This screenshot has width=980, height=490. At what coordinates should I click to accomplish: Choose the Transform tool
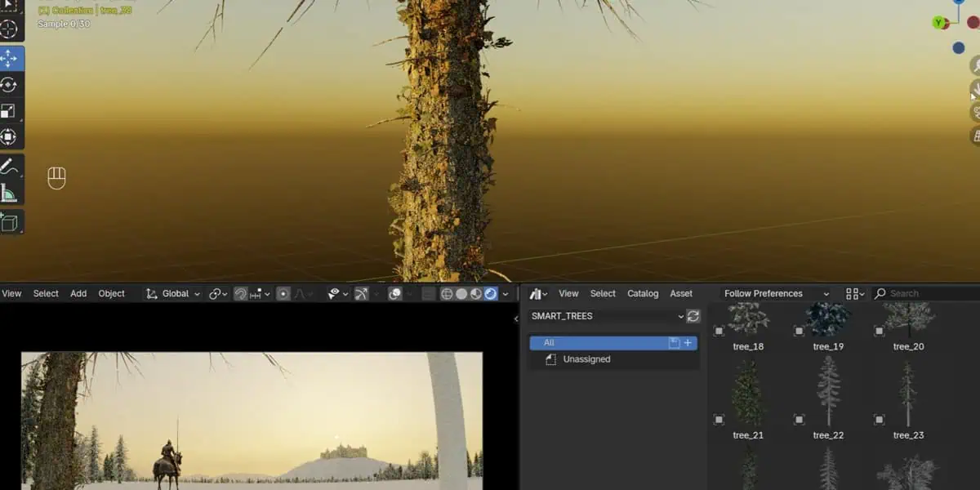(x=10, y=137)
